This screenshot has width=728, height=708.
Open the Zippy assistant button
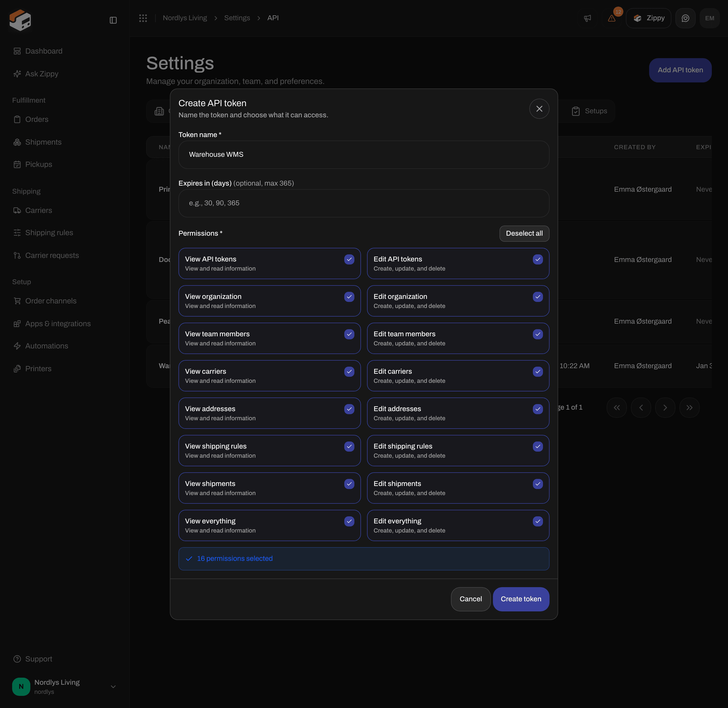tap(648, 18)
